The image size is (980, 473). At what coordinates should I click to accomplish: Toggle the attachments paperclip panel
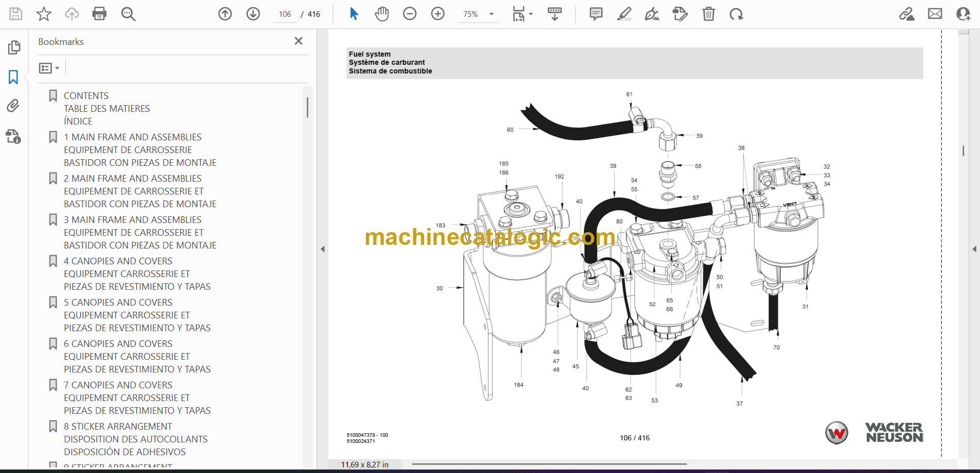(x=13, y=106)
